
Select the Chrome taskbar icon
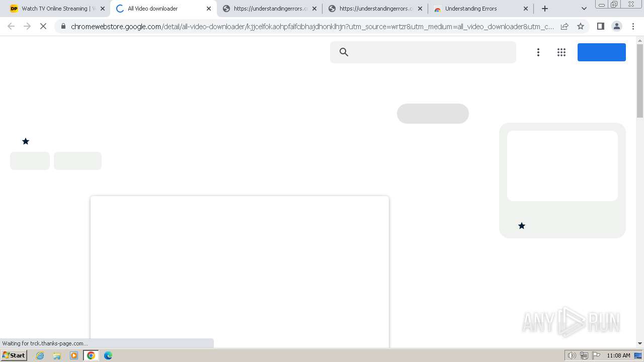(91, 355)
